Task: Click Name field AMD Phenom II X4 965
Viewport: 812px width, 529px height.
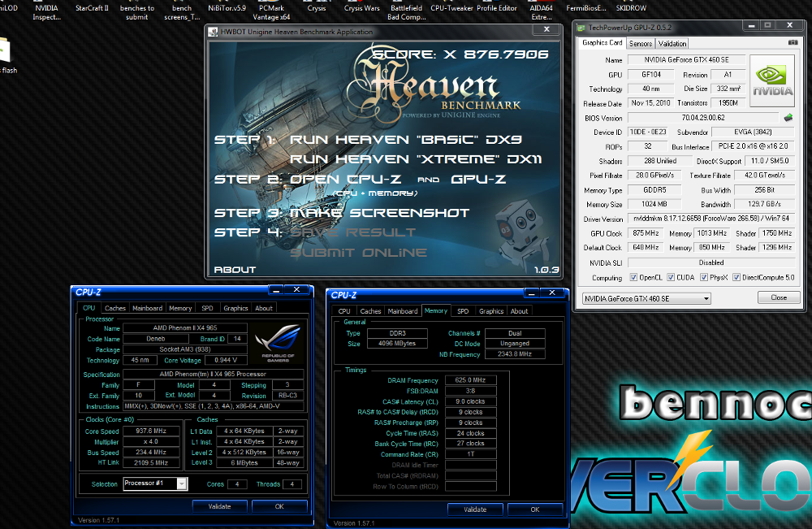Action: click(x=185, y=328)
